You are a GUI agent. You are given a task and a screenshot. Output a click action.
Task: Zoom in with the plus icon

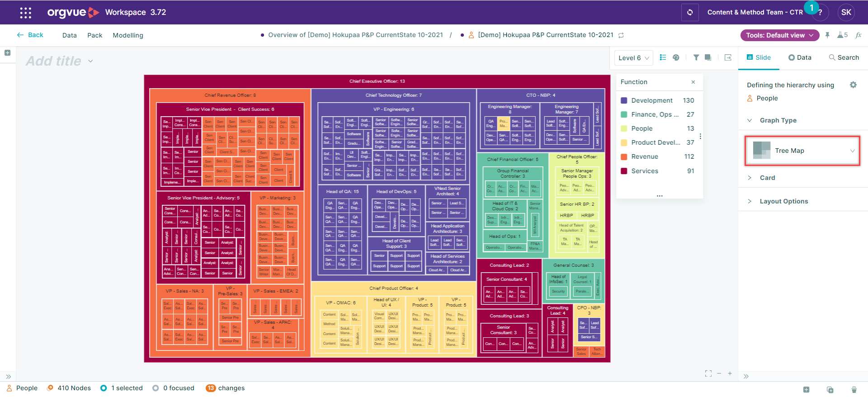tap(730, 373)
